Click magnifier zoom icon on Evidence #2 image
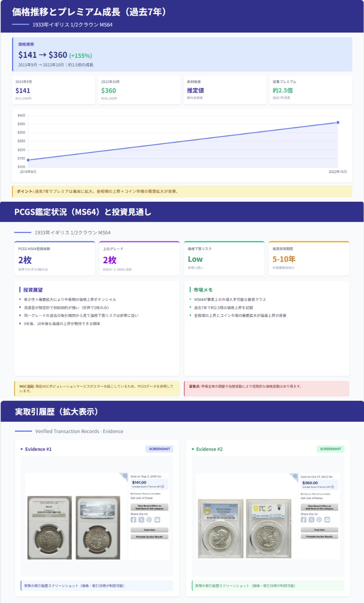Image resolution: width=364 pixels, height=603 pixels. 295,476
